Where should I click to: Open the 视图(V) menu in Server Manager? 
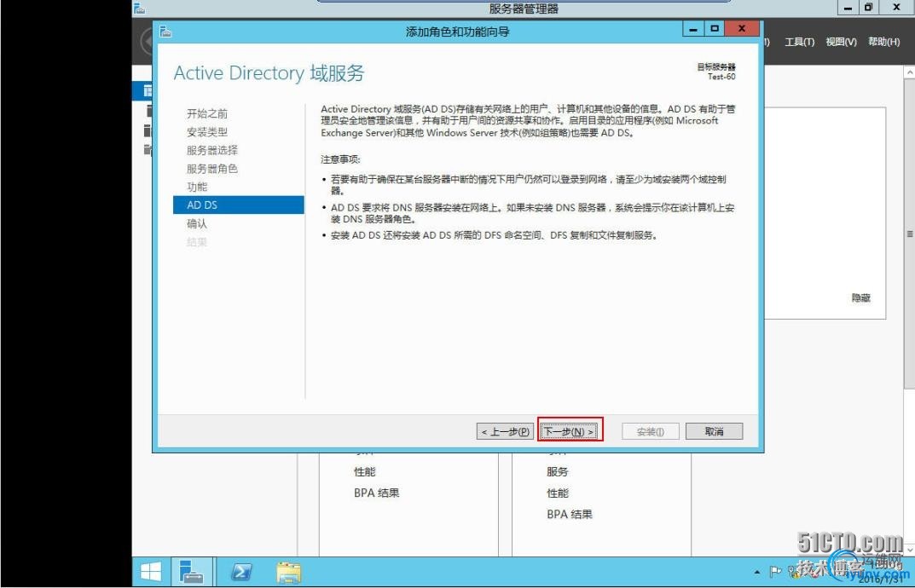point(841,42)
